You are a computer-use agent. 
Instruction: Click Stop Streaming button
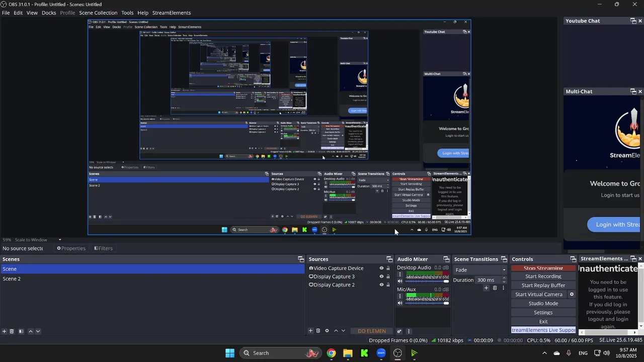pyautogui.click(x=543, y=268)
